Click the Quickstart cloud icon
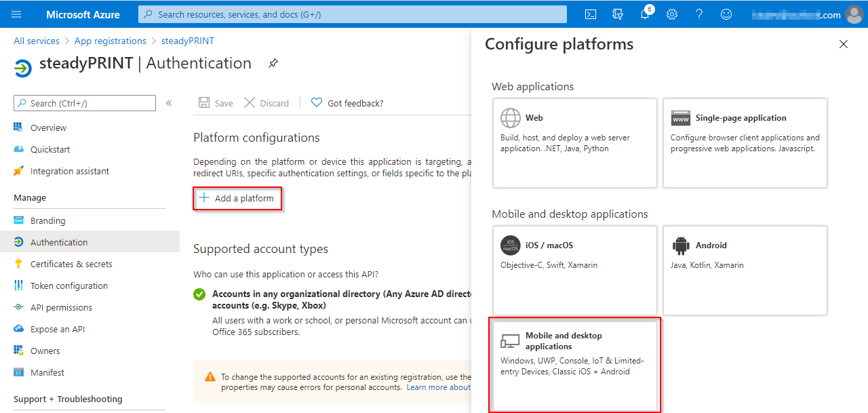The width and height of the screenshot is (868, 413). pos(18,149)
